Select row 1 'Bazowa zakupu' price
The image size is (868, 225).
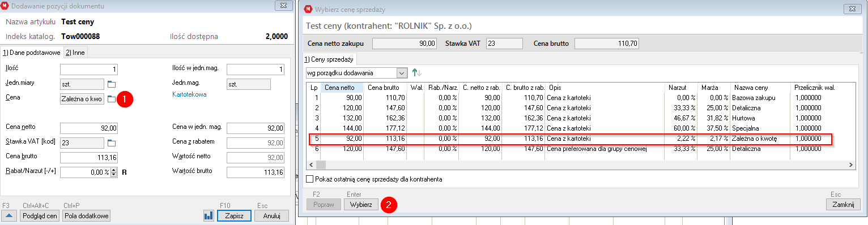[580, 97]
